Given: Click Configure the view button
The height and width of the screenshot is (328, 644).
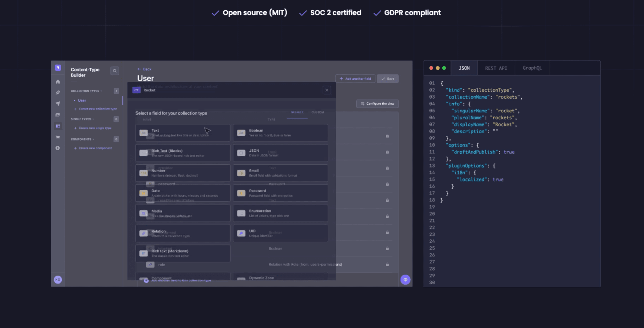Looking at the screenshot, I should point(377,104).
